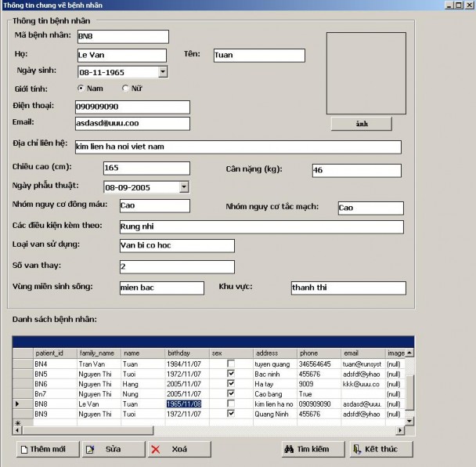476x467 pixels.
Task: Click the Kết thúc exit icon
Action: coord(357,450)
